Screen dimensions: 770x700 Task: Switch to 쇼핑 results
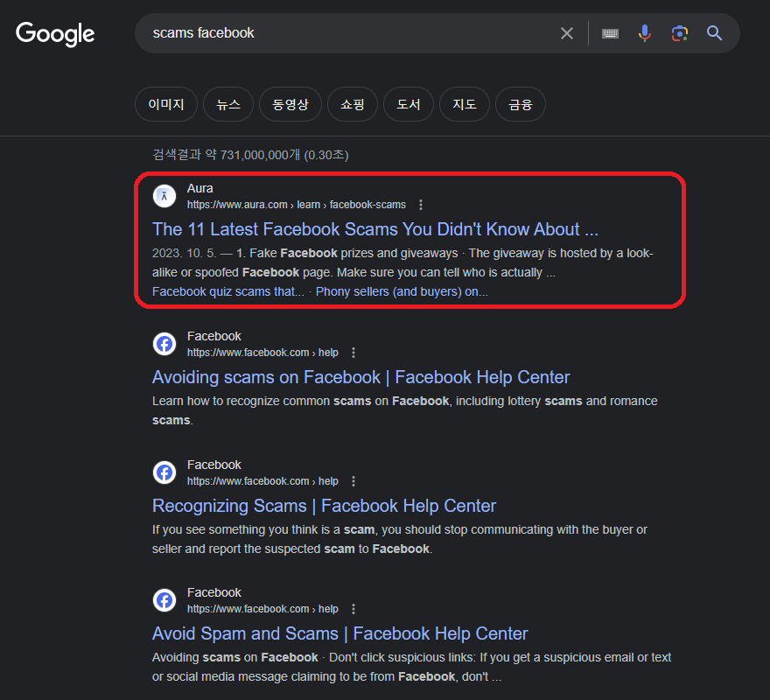(x=352, y=103)
